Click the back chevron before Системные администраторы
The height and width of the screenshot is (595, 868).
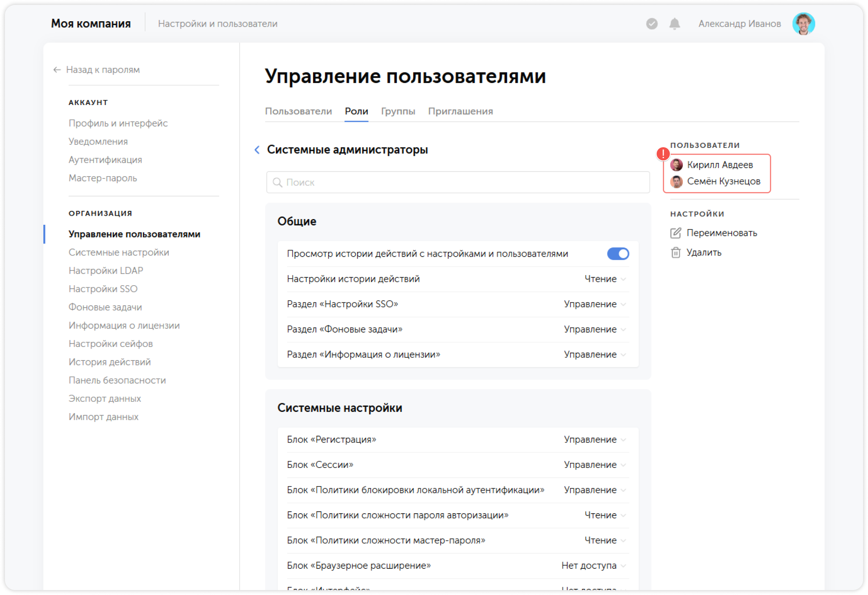tap(257, 150)
